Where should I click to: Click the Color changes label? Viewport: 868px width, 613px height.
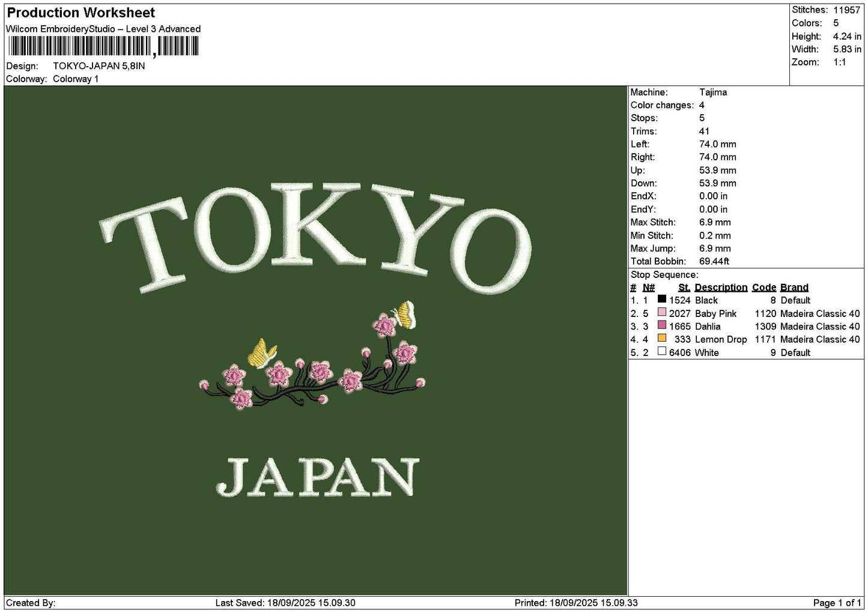click(662, 106)
